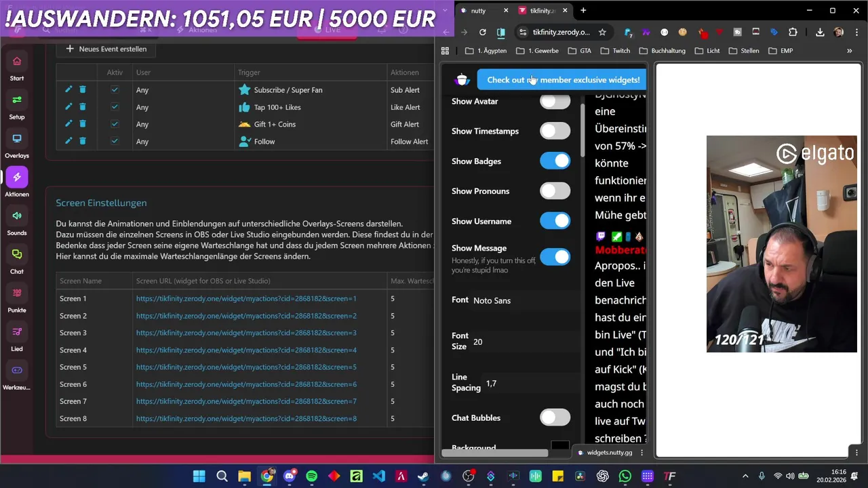
Task: Uncheck Aktiv for Subscribe / Super Fan event
Action: [115, 89]
